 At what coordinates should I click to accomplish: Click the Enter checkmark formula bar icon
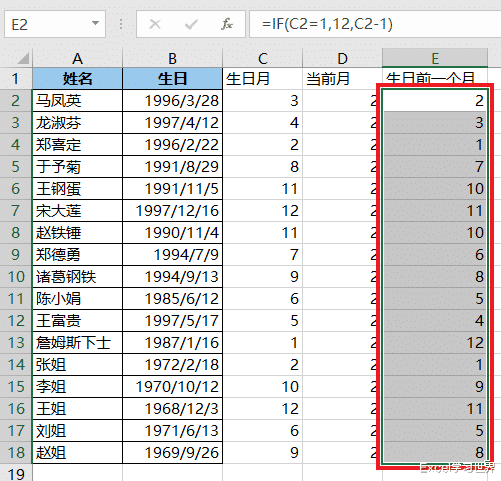click(x=191, y=24)
